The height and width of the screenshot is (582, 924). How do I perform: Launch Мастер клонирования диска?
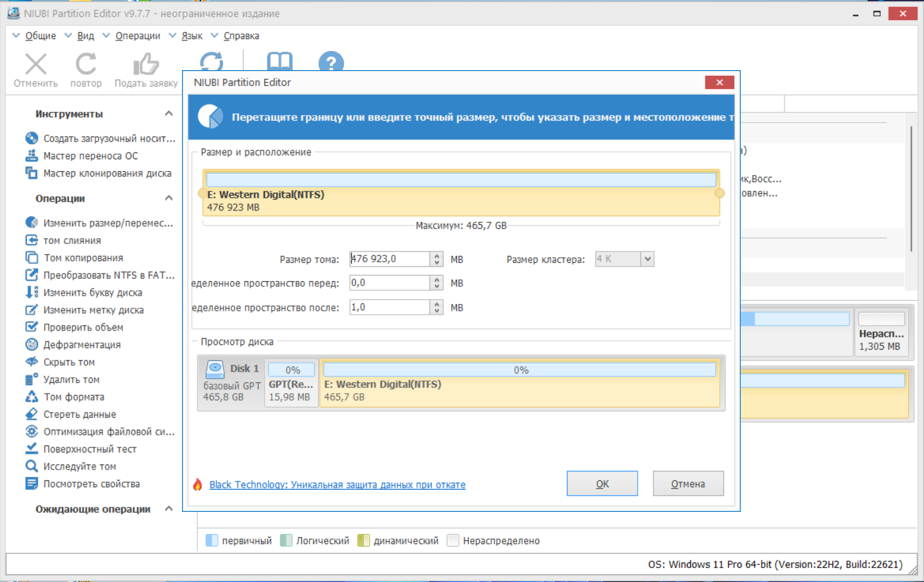(x=99, y=173)
